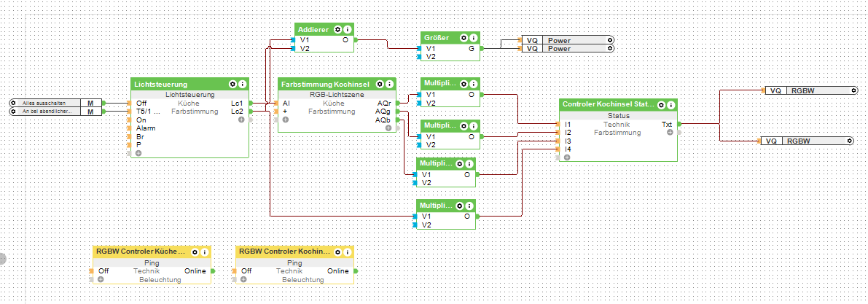
Task: Click AQb output on Farbstimmung Kochinsel
Action: [x=383, y=120]
